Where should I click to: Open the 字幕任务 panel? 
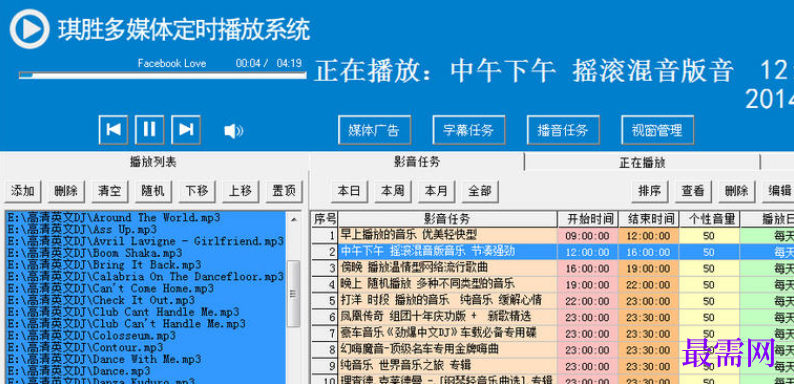469,130
